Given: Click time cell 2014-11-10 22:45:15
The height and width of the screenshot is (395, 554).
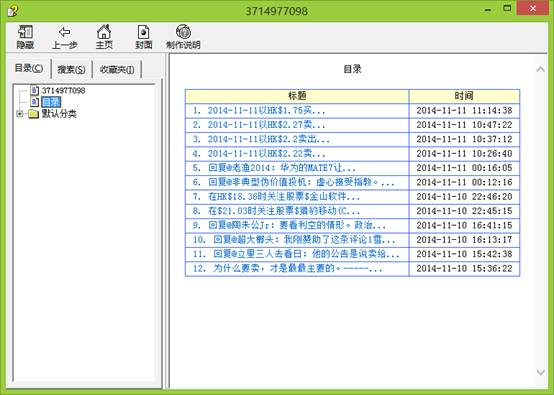Looking at the screenshot, I should pos(464,211).
